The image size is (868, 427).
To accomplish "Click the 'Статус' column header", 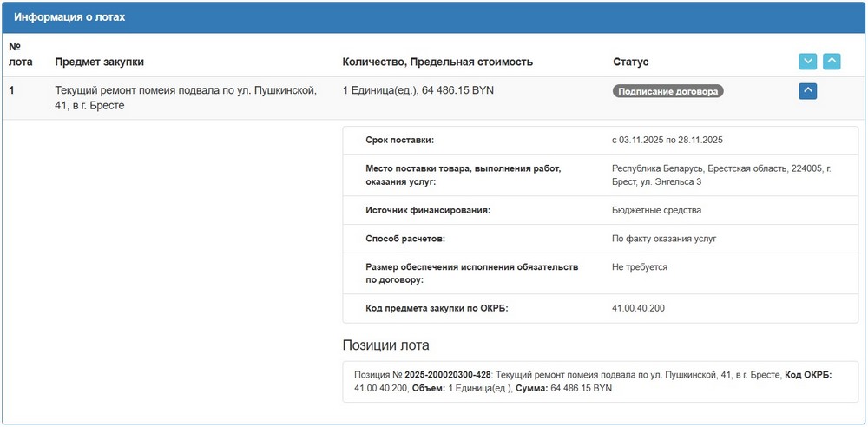I will [x=630, y=62].
